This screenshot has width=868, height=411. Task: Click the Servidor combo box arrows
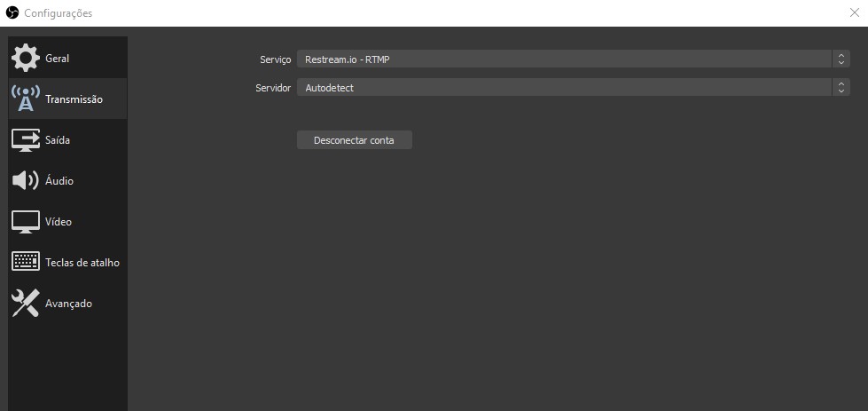pyautogui.click(x=841, y=88)
